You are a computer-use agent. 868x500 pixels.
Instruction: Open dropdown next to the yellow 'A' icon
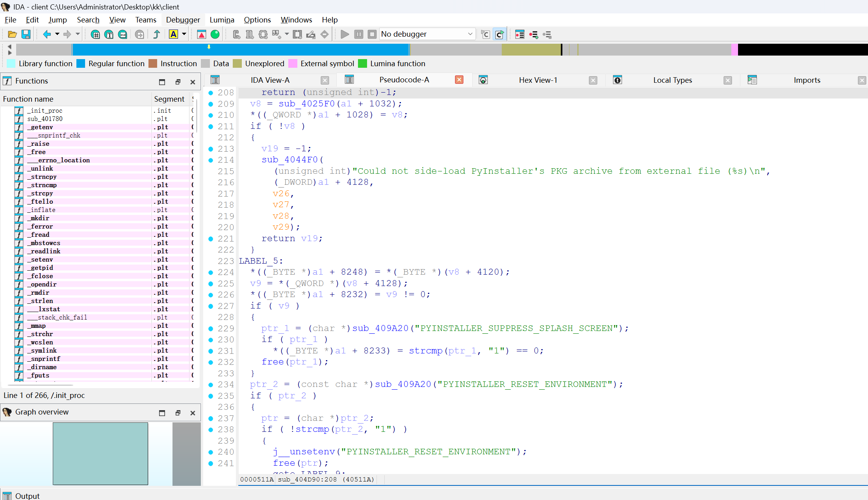coord(184,34)
